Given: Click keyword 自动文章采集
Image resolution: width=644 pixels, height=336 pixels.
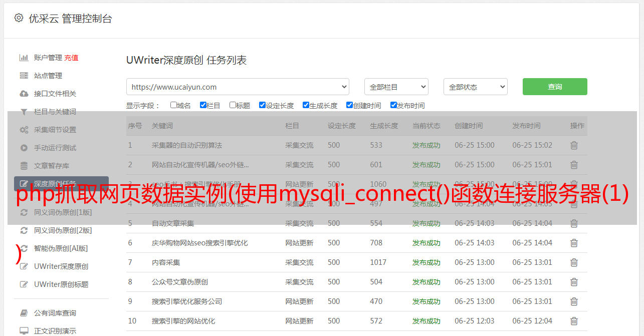Looking at the screenshot, I should 173,223.
